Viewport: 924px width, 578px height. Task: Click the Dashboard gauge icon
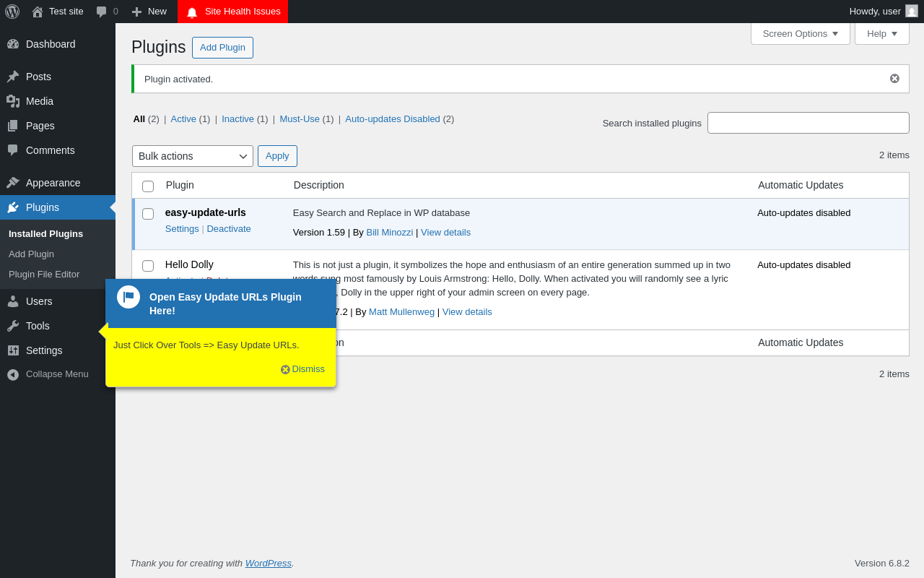click(13, 44)
